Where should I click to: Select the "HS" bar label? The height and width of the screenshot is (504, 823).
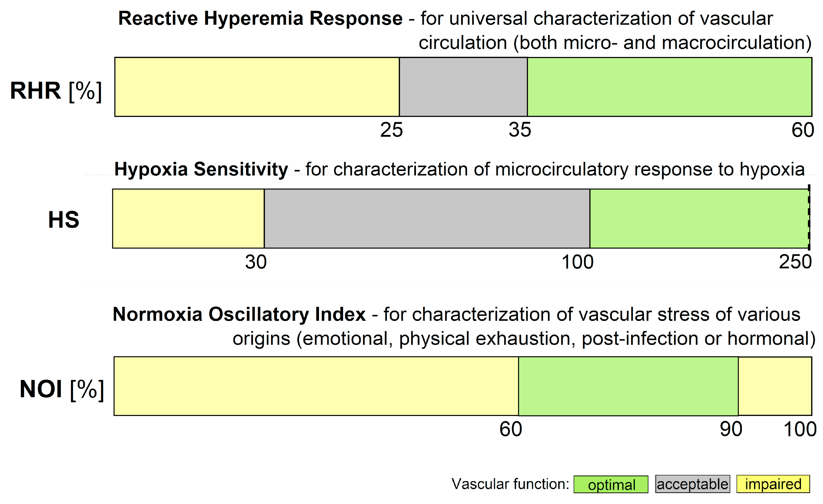pyautogui.click(x=63, y=220)
